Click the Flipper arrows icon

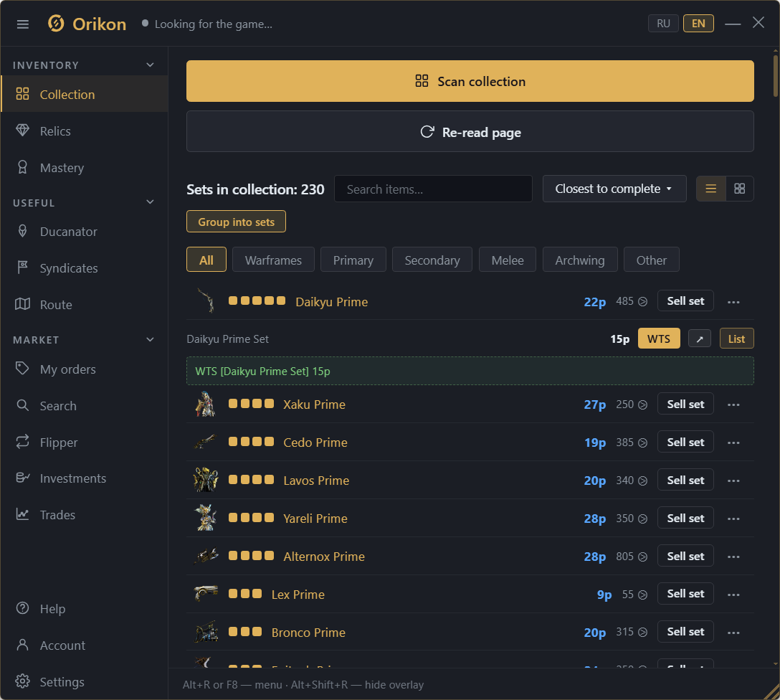[x=22, y=441]
